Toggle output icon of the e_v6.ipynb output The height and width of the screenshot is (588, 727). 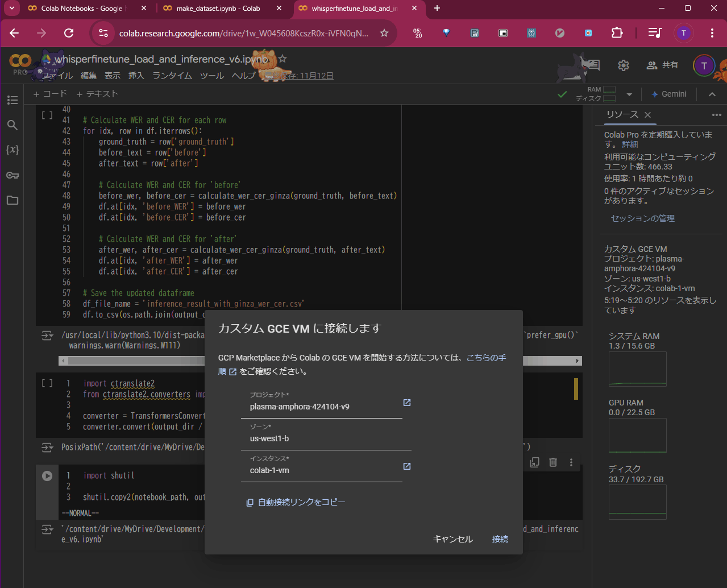point(47,530)
